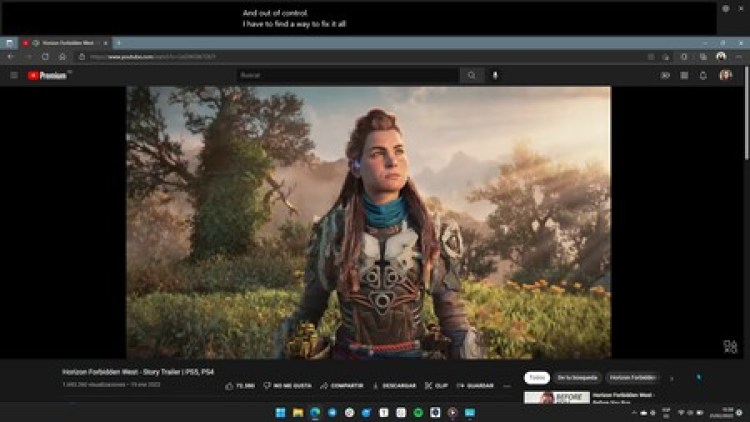This screenshot has width=750, height=422.
Task: Open Edge tab actions menu icon
Action: (10, 43)
